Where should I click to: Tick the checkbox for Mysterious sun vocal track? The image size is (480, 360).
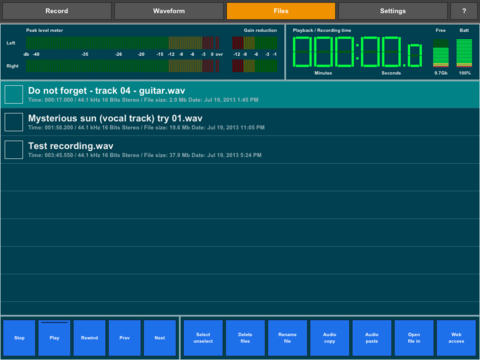coord(14,122)
